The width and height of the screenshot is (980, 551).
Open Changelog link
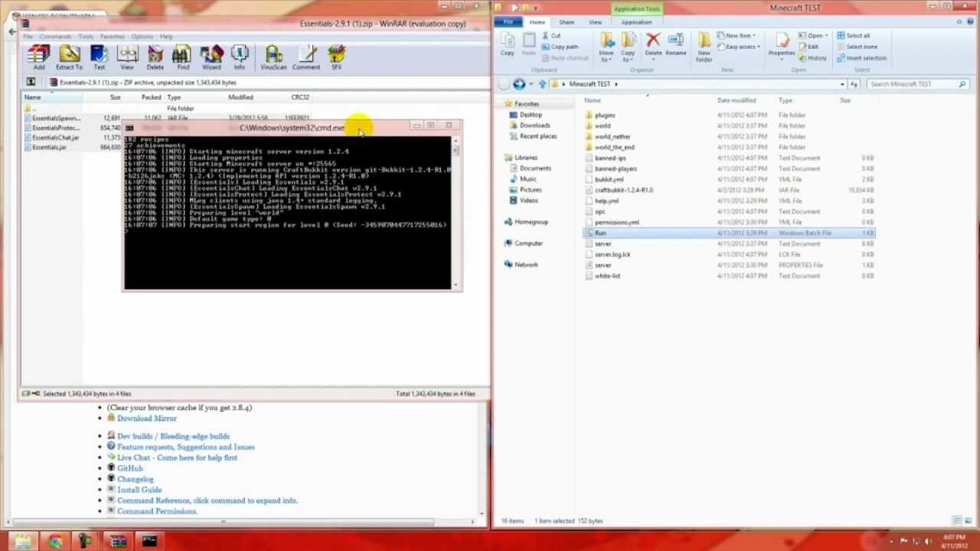(x=136, y=479)
